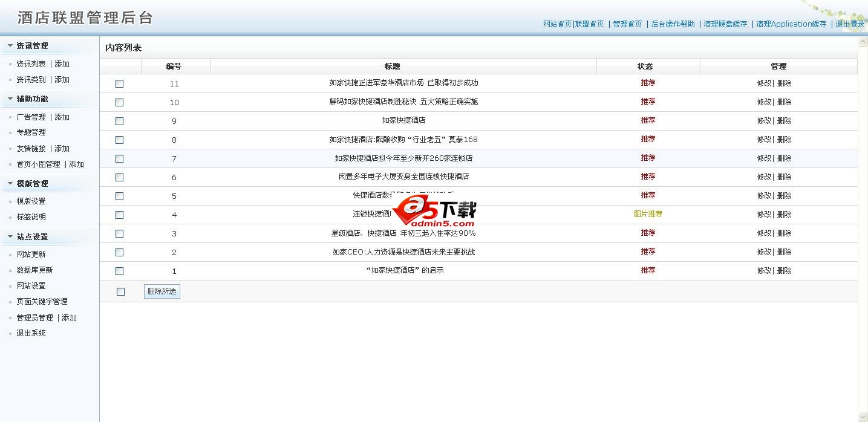Click 退出登录 in top navigation
Image resolution: width=868 pixels, height=422 pixels.
(x=850, y=24)
